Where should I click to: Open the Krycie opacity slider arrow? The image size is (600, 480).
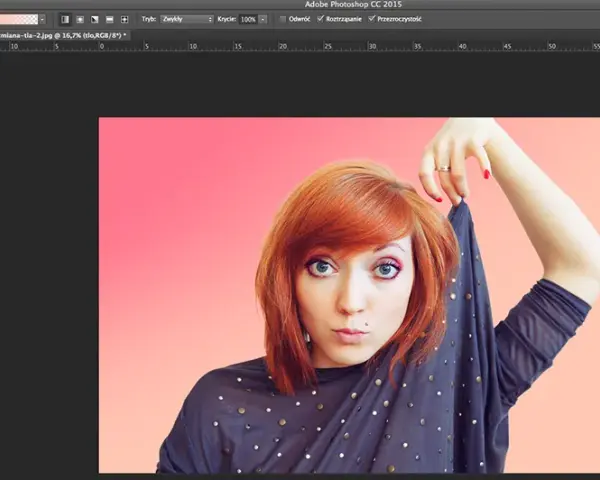click(x=263, y=19)
